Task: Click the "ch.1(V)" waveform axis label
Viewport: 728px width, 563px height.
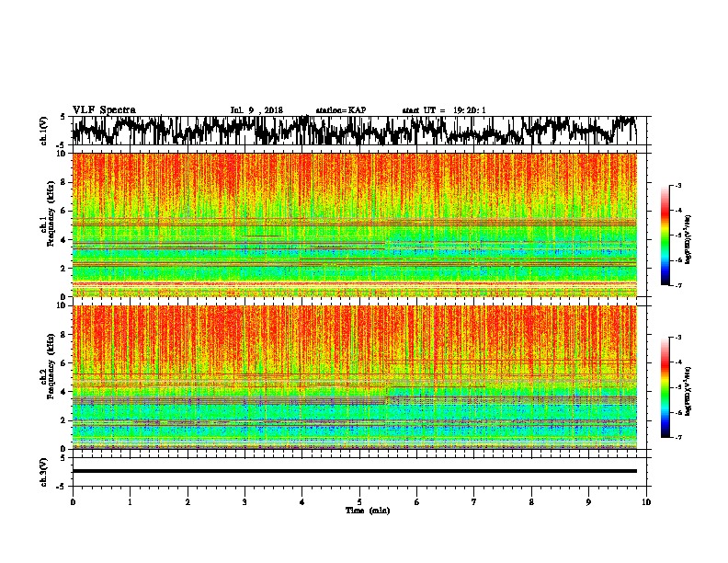Action: pyautogui.click(x=44, y=131)
